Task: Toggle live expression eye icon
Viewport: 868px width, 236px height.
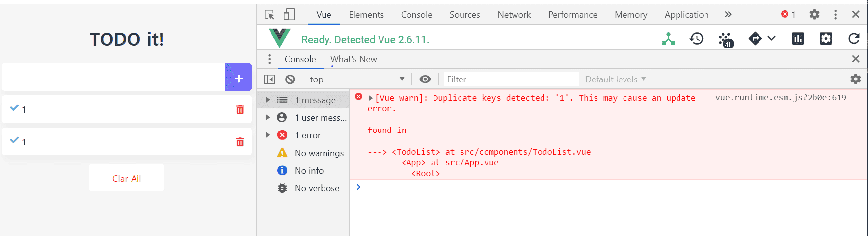Action: pyautogui.click(x=425, y=79)
